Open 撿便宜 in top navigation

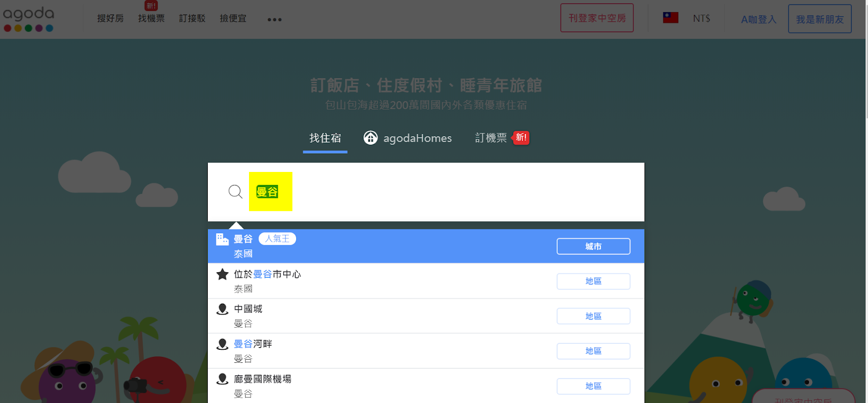click(233, 18)
